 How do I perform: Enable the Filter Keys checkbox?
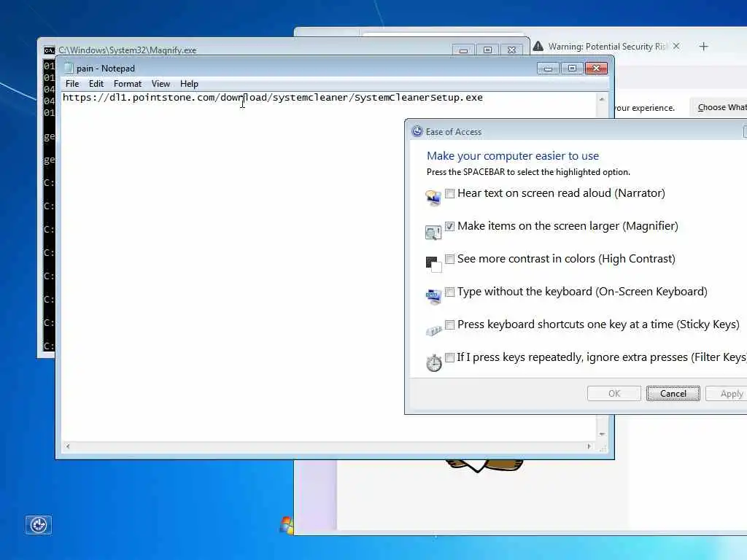(449, 357)
